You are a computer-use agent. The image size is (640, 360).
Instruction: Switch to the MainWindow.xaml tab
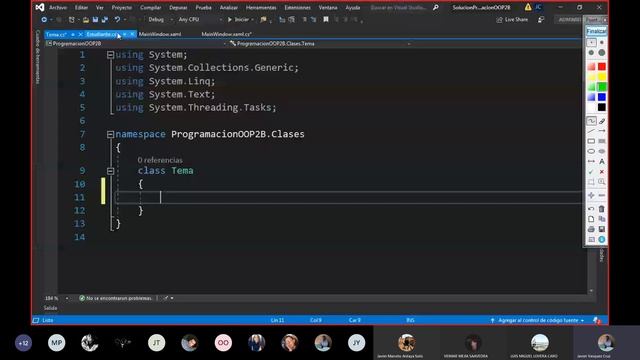coord(160,34)
